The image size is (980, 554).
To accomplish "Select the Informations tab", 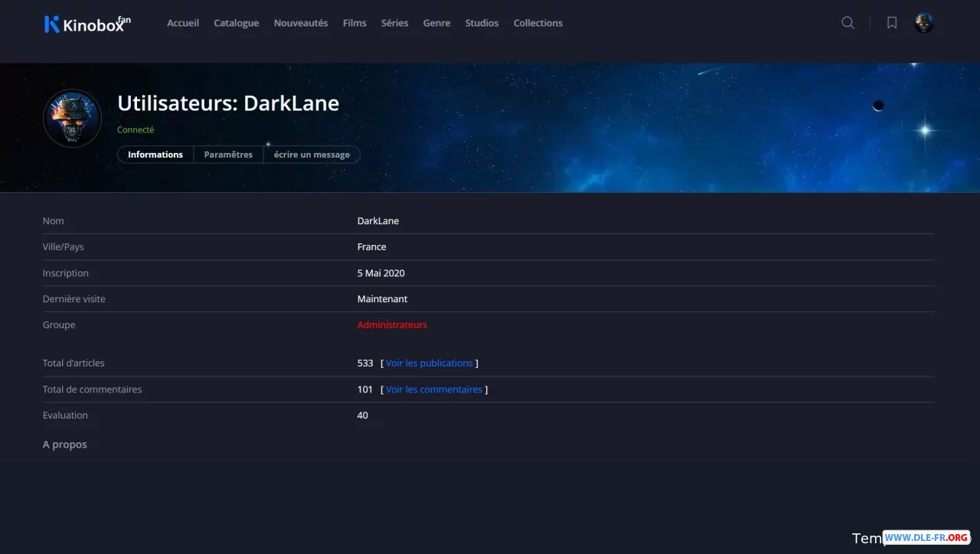I will point(155,155).
